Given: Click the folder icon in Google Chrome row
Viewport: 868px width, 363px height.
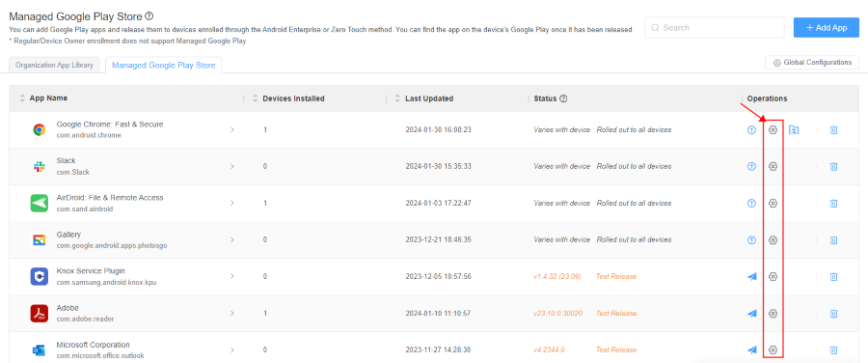Looking at the screenshot, I should [794, 130].
